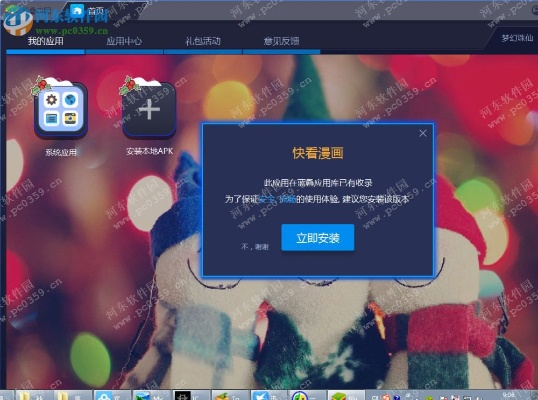Click the 安装本地APK label text
This screenshot has width=538, height=400.
coord(150,151)
